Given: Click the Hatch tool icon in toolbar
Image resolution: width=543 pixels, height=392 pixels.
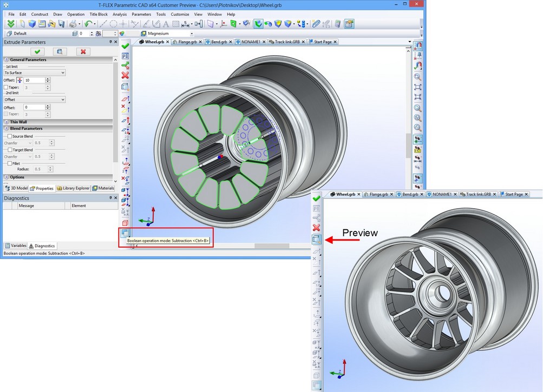Looking at the screenshot, I should (x=175, y=24).
